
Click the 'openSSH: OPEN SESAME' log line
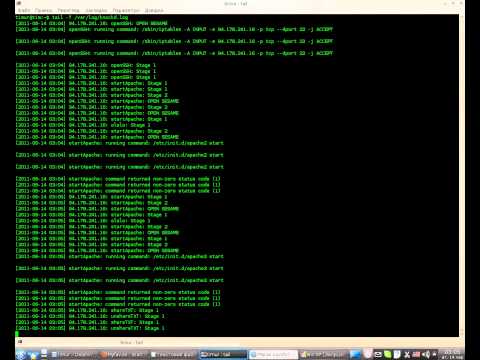pos(91,23)
